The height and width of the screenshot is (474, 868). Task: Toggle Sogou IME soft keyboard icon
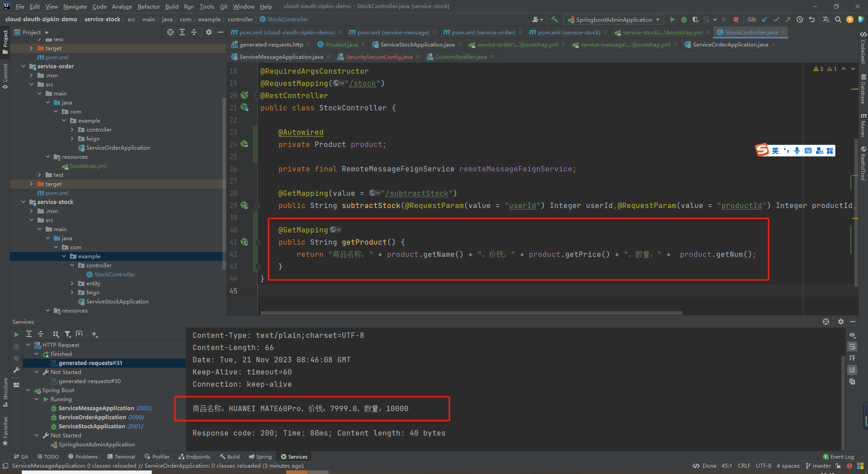[x=808, y=151]
